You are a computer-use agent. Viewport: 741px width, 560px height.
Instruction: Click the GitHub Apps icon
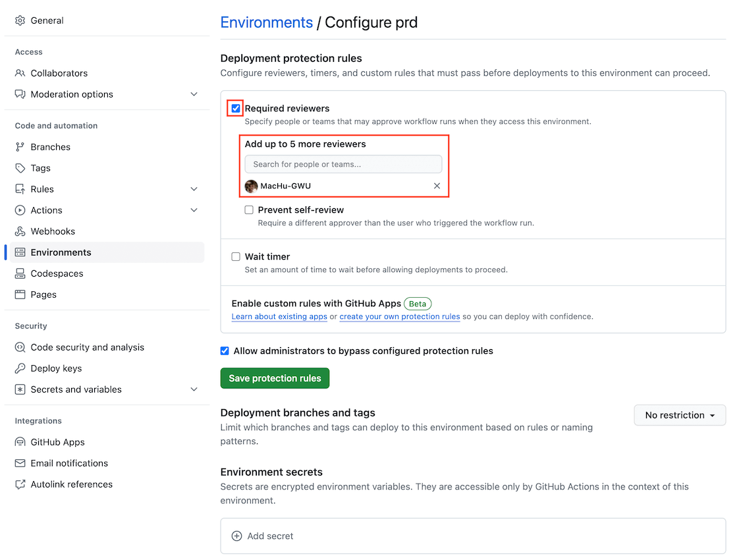tap(20, 442)
